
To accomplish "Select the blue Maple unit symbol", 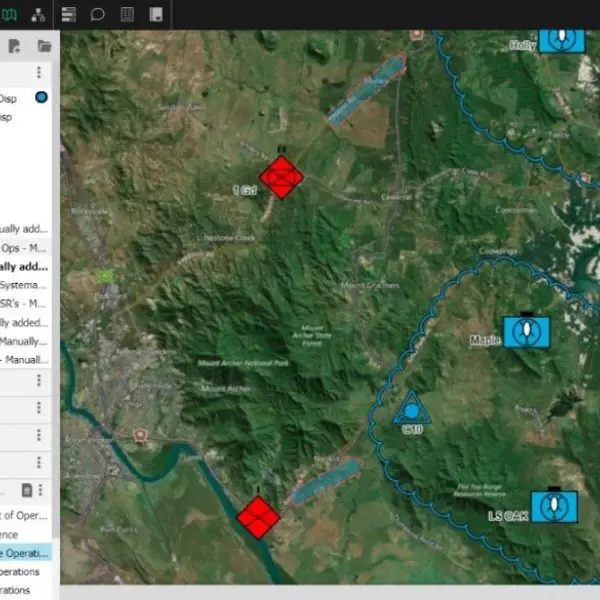I will click(526, 332).
